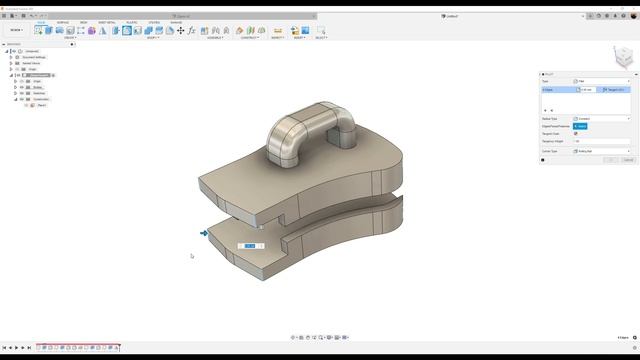Viewport: 640px width, 360px height.
Task: Click Cancel in the Fillet dialog
Action: point(628,160)
